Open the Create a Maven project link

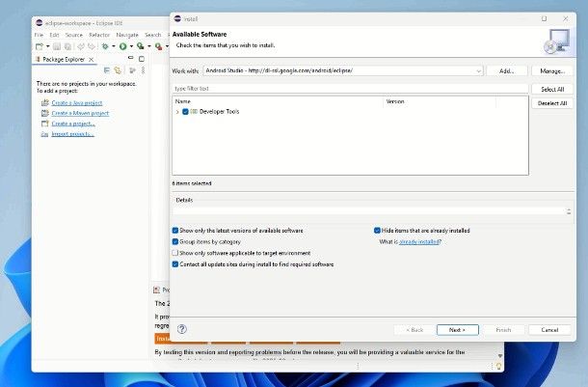coord(80,113)
